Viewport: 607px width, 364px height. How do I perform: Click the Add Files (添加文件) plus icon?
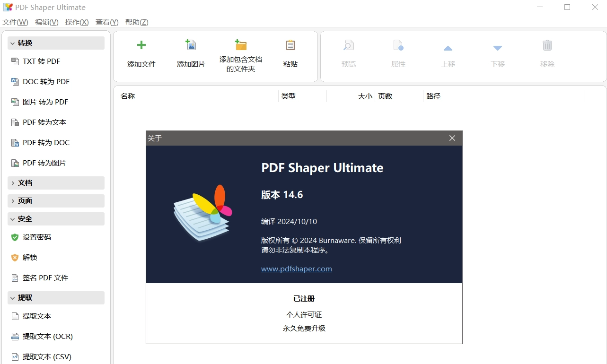(141, 45)
